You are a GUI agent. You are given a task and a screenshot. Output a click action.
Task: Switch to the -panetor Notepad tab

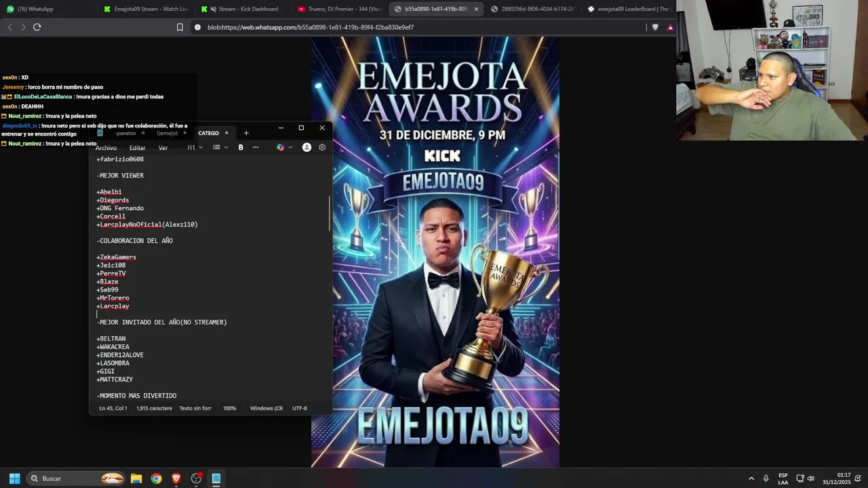(x=125, y=133)
